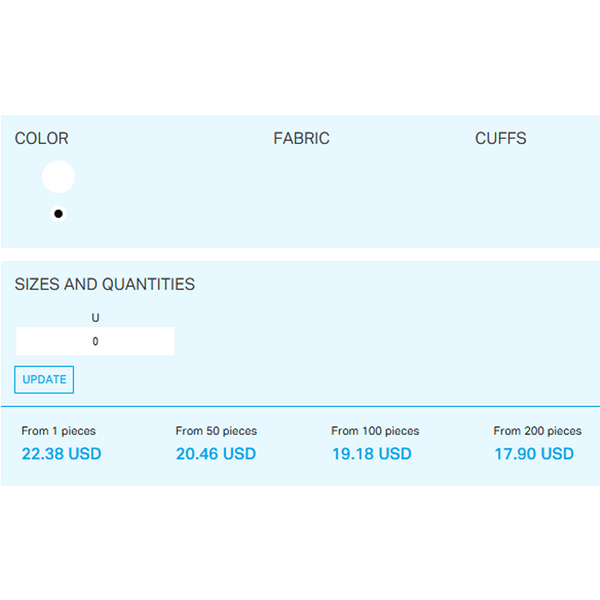Click the 17.90 USD price
Image resolution: width=600 pixels, height=600 pixels.
(x=534, y=454)
